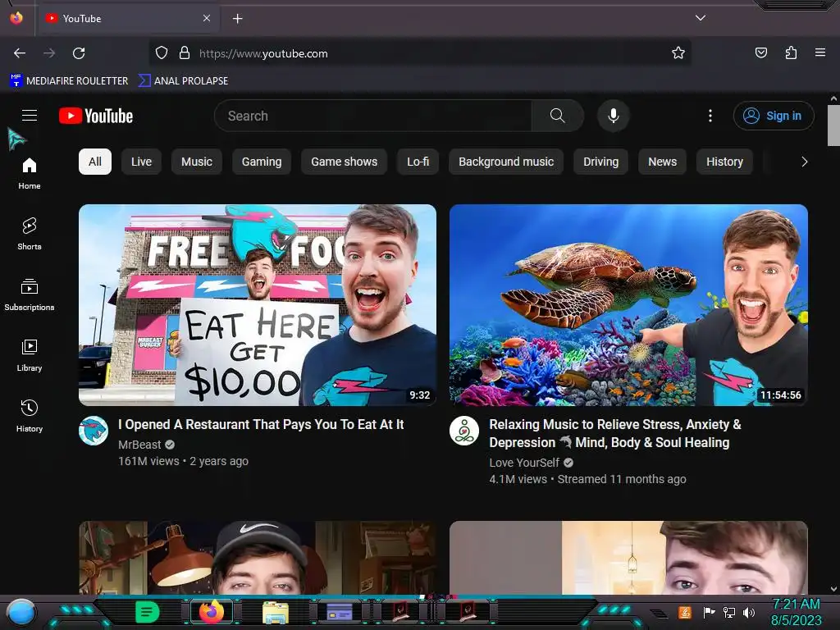This screenshot has width=840, height=630.
Task: Click the taskbar clock showing 7:21 AM
Action: (796, 612)
